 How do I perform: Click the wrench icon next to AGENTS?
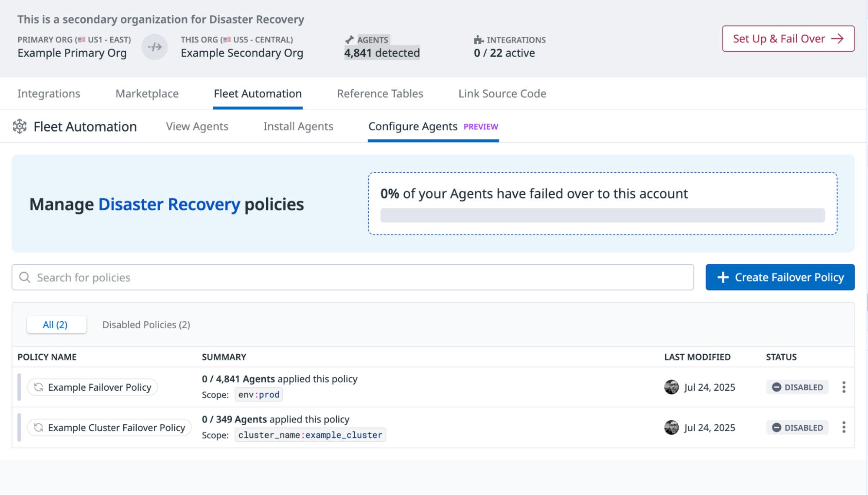pyautogui.click(x=349, y=40)
